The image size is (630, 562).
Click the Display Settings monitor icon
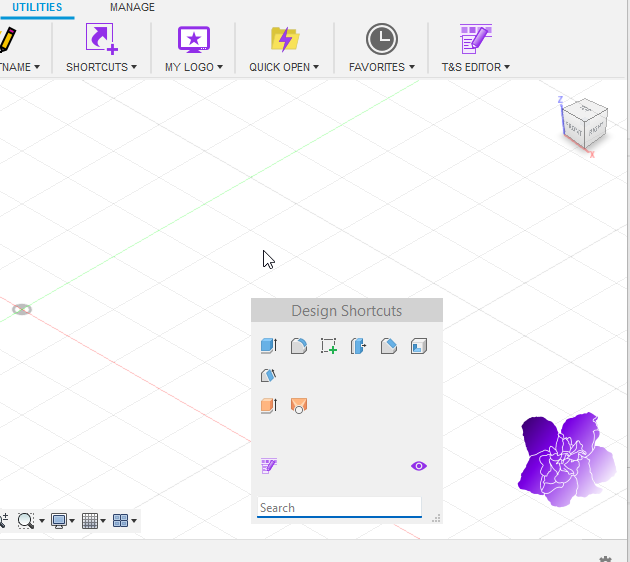(59, 521)
